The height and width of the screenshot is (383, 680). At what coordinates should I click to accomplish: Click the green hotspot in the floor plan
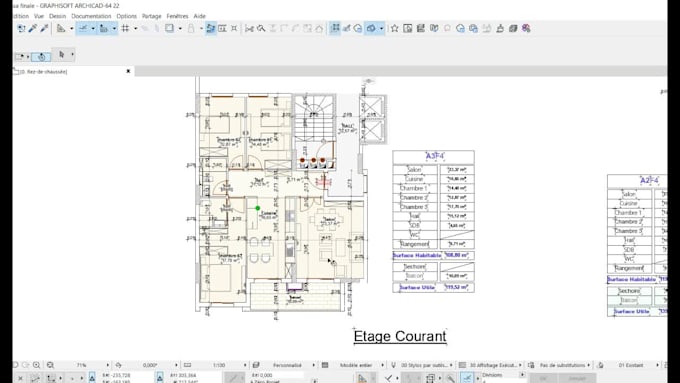point(258,208)
